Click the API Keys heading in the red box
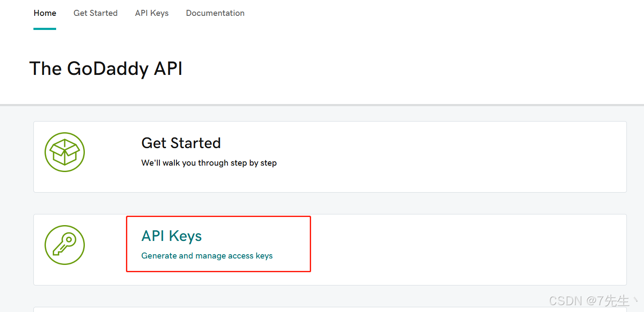 171,236
